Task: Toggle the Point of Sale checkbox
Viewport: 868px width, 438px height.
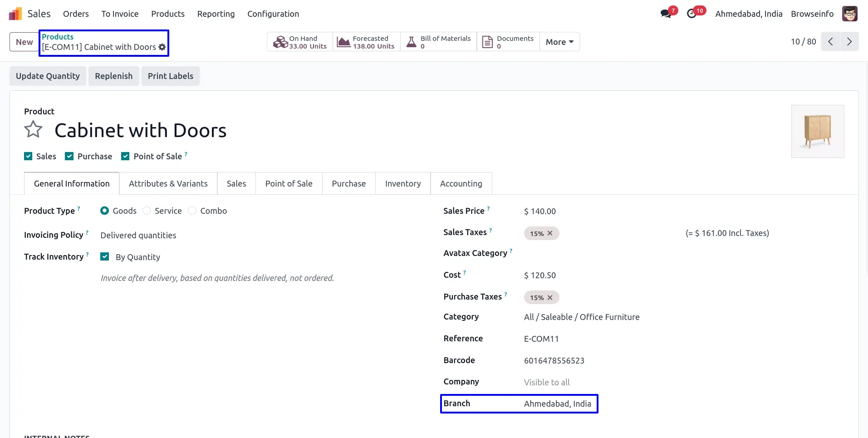Action: pyautogui.click(x=126, y=157)
